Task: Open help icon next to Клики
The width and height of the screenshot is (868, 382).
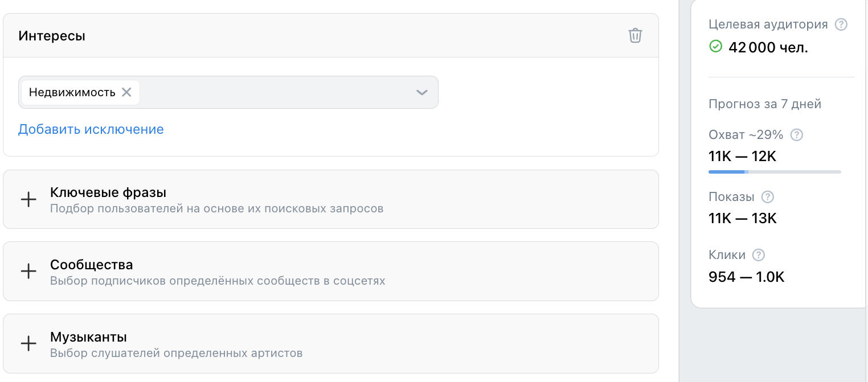Action: (x=758, y=255)
